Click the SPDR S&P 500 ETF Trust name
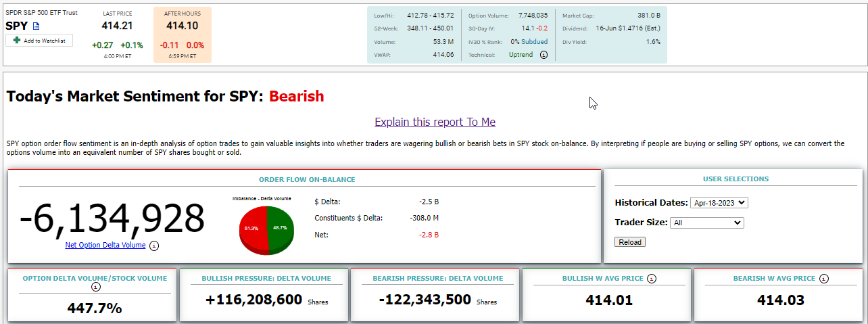Screen dimensions: 868x324 pyautogui.click(x=42, y=13)
